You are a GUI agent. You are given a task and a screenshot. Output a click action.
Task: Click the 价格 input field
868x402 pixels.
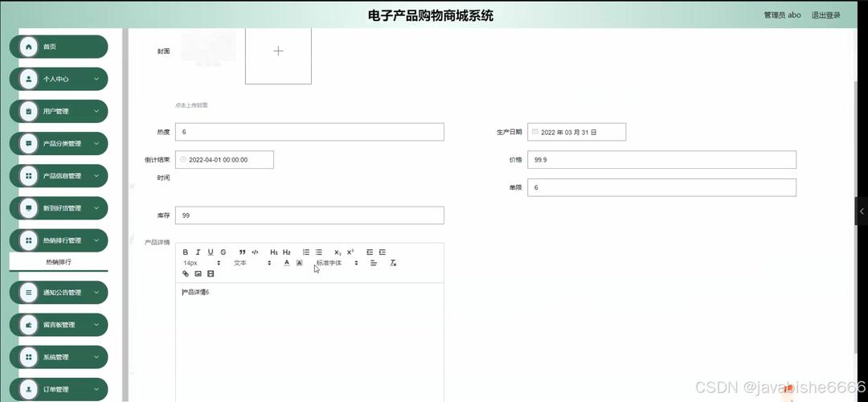[x=661, y=159]
